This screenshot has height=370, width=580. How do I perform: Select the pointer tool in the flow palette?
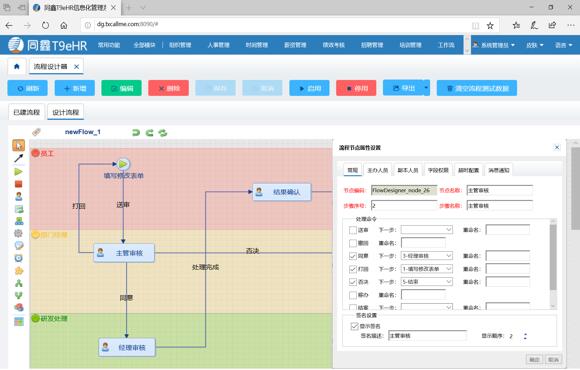(18, 145)
